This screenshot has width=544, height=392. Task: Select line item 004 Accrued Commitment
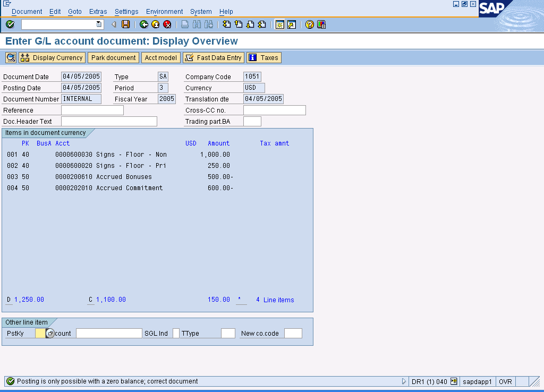tap(120, 188)
